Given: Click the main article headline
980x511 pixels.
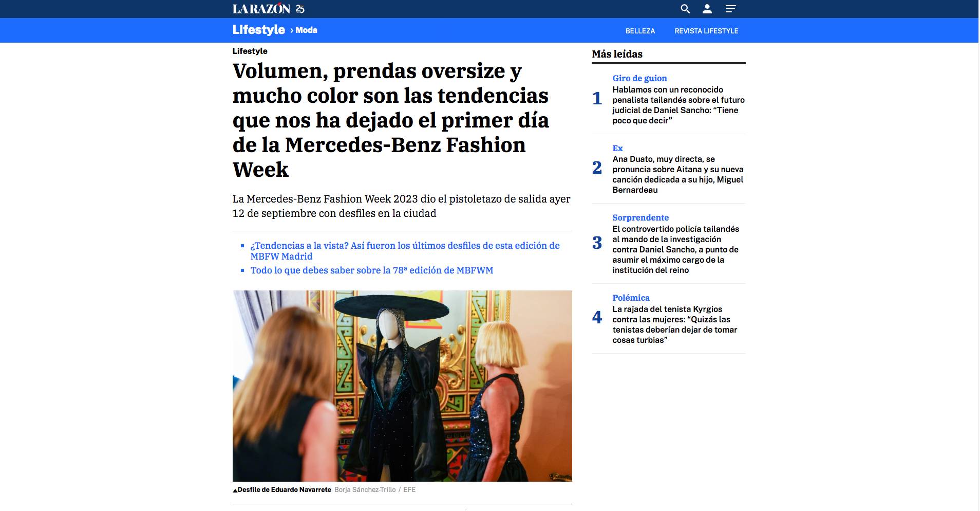Looking at the screenshot, I should coord(390,120).
